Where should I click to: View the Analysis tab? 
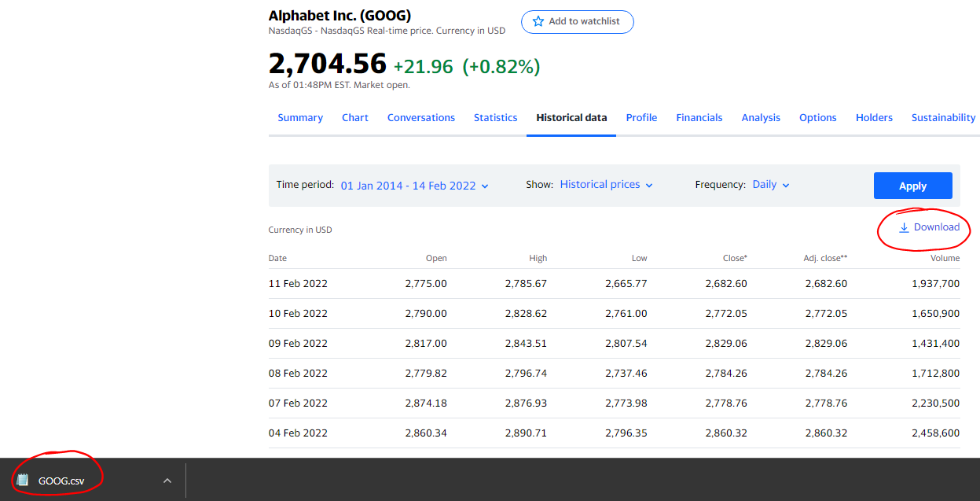pyautogui.click(x=761, y=118)
